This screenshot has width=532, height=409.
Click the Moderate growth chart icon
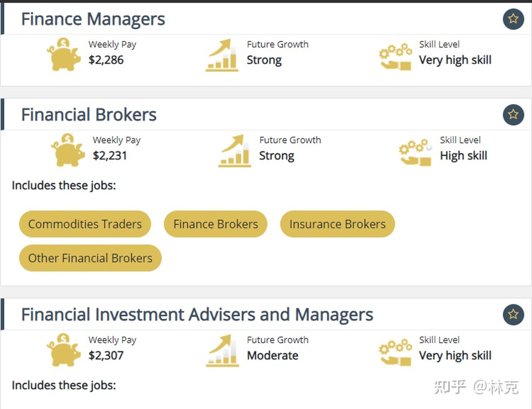pos(222,351)
